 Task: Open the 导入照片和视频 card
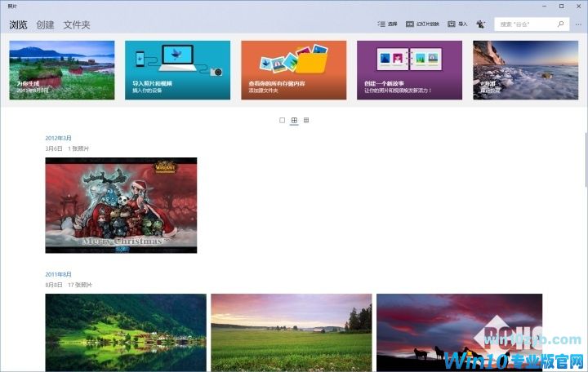point(177,70)
